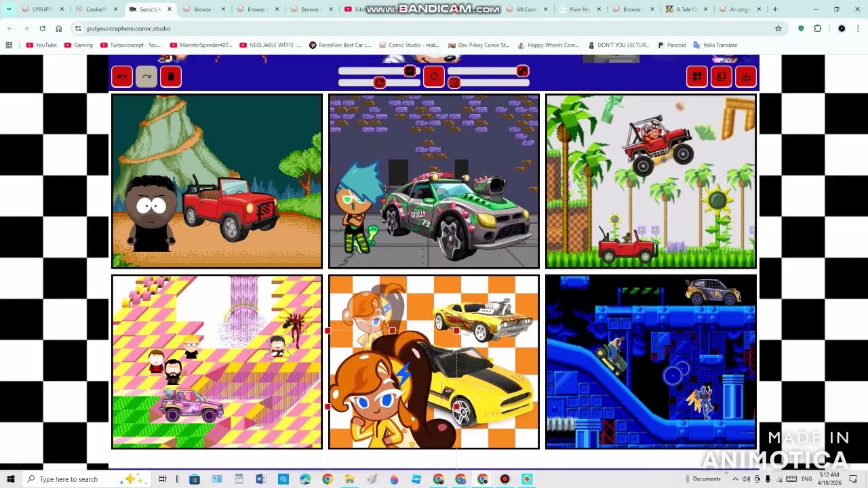The image size is (868, 488).
Task: Click the Type here to search box
Action: [x=86, y=479]
